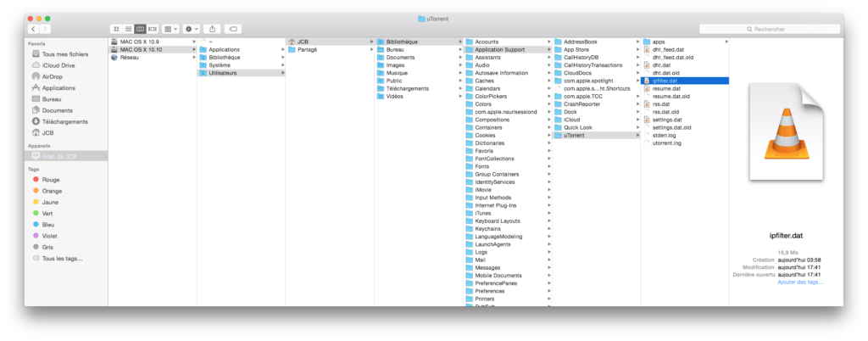The width and height of the screenshot is (868, 341).
Task: Select the Utilisateurs folder
Action: 242,72
